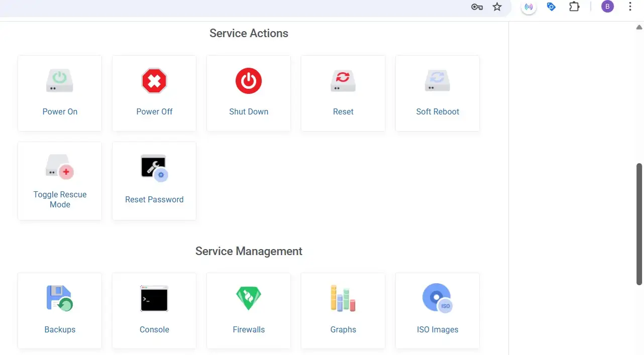Click the Toggle Rescue Mode icon

pyautogui.click(x=60, y=167)
